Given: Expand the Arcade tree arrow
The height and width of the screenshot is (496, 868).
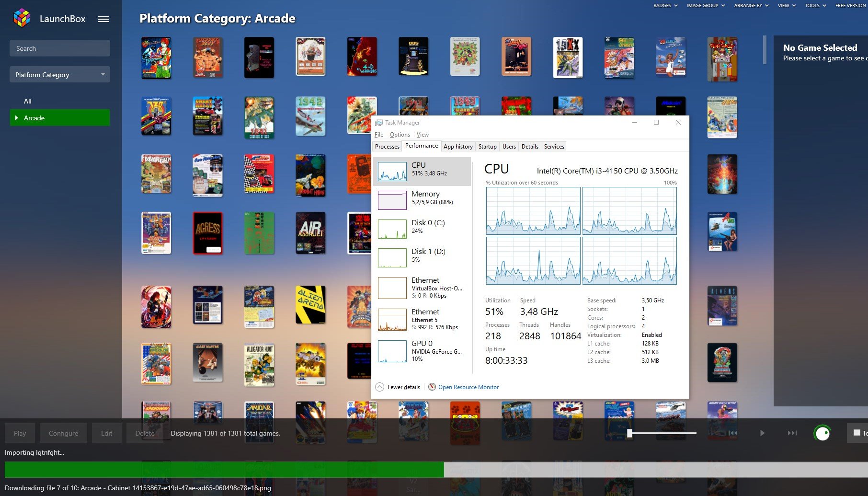Looking at the screenshot, I should pos(17,118).
